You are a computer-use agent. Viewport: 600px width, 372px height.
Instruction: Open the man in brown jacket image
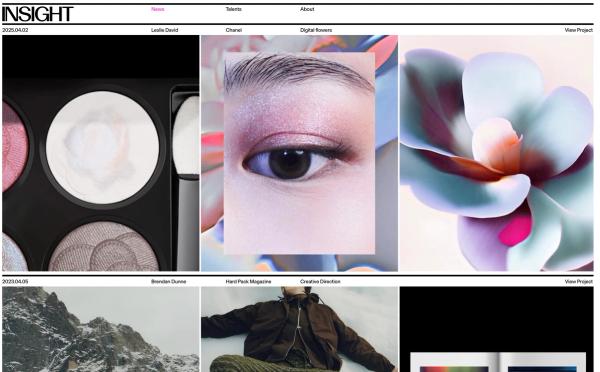(299, 329)
